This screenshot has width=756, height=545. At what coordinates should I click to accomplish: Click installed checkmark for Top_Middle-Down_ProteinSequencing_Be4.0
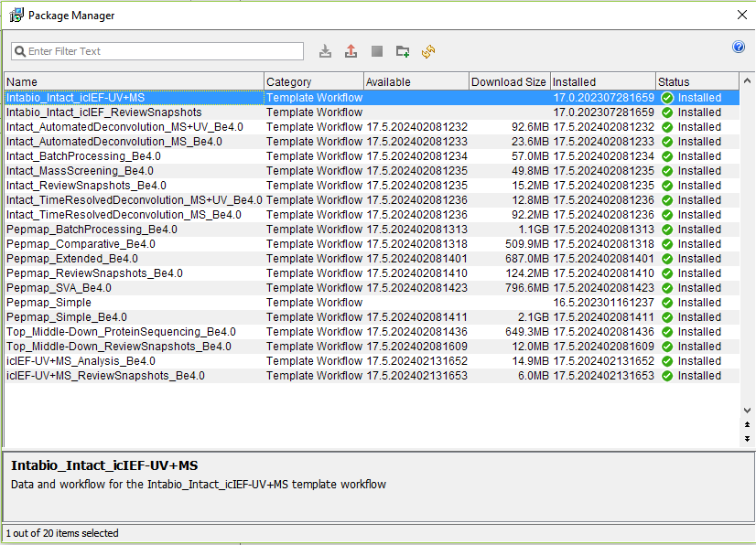(667, 332)
